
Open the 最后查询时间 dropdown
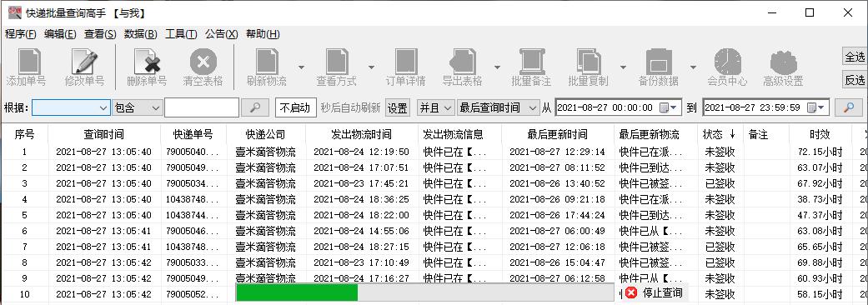click(x=499, y=107)
